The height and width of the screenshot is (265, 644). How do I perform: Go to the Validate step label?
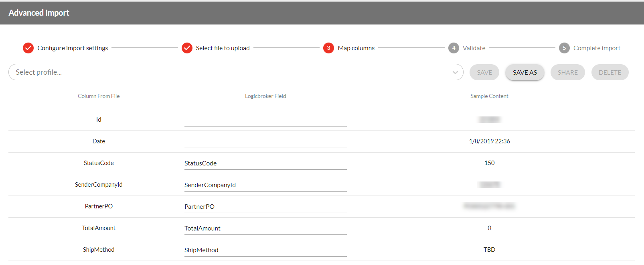click(474, 48)
